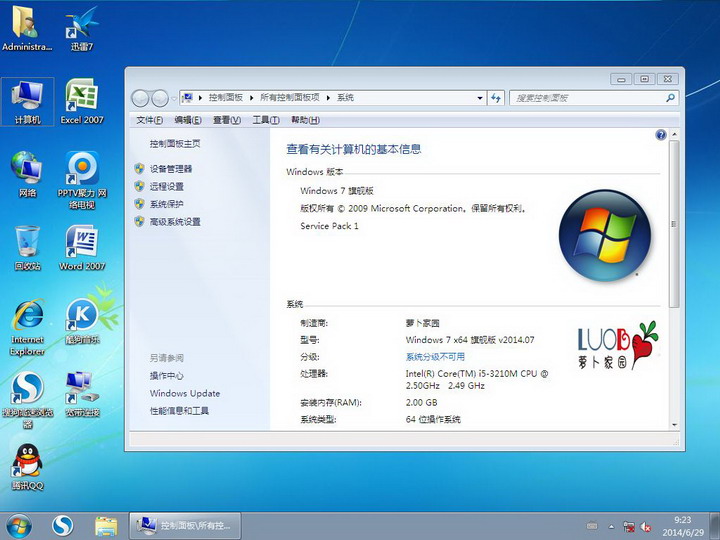
Task: Open 设备管理器 from the left sidebar
Action: tap(171, 169)
